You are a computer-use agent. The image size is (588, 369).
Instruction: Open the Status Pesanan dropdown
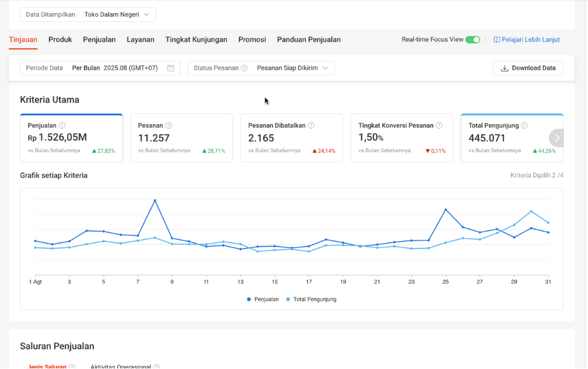[x=261, y=68]
